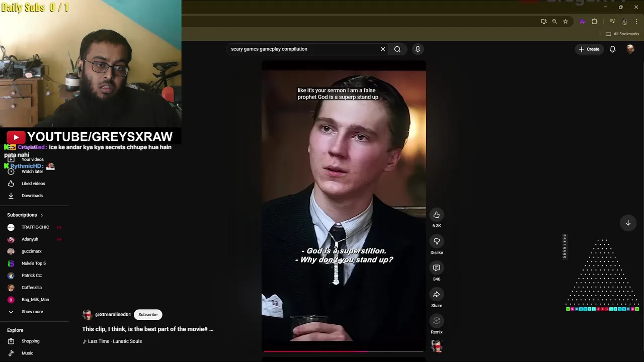The width and height of the screenshot is (644, 362).
Task: Open the Chrome profile avatar
Action: (x=624, y=22)
